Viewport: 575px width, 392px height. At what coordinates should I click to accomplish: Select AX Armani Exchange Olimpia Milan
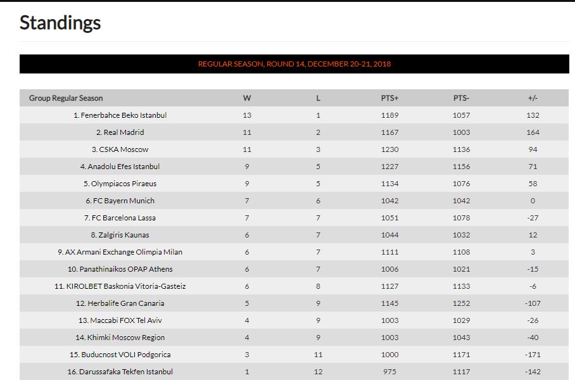tap(123, 252)
